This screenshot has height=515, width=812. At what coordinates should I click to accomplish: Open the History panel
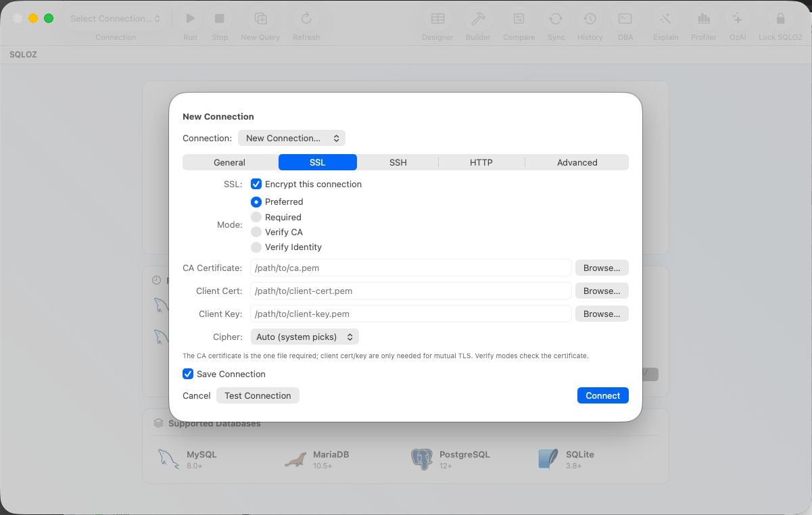pos(590,19)
